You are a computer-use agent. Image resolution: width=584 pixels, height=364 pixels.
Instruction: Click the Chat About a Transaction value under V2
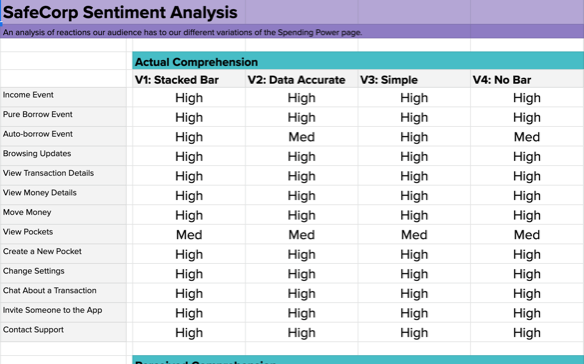302,293
